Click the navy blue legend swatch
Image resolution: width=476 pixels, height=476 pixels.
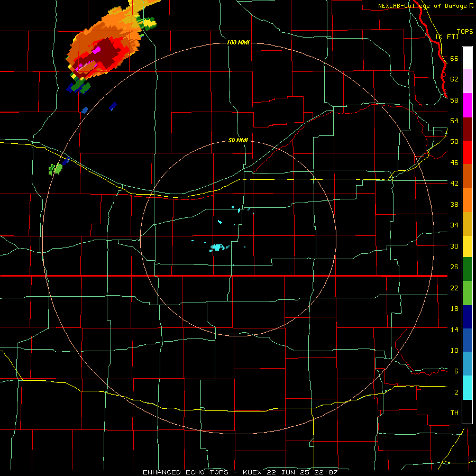467,317
